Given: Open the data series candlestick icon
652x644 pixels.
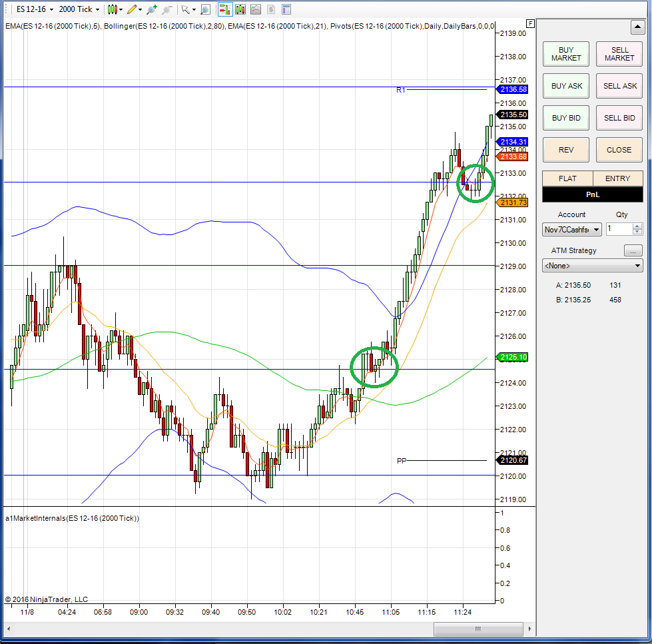Looking at the screenshot, I should tap(240, 9).
